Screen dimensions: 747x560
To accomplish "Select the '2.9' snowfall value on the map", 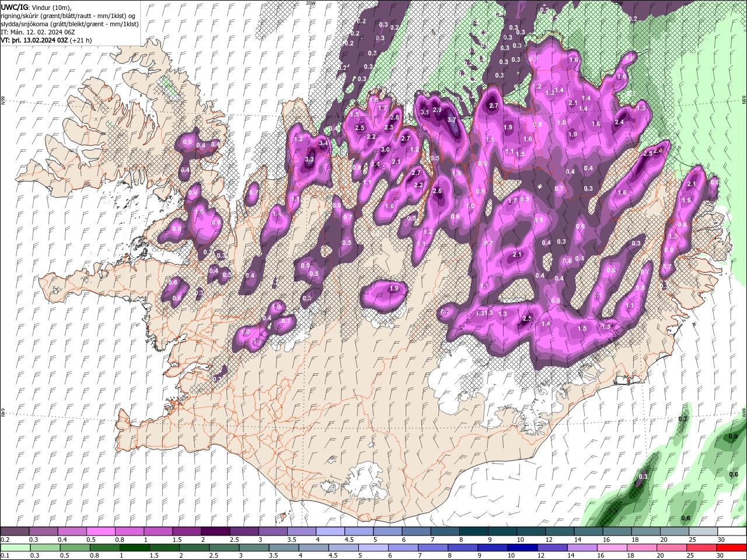I will 437,110.
